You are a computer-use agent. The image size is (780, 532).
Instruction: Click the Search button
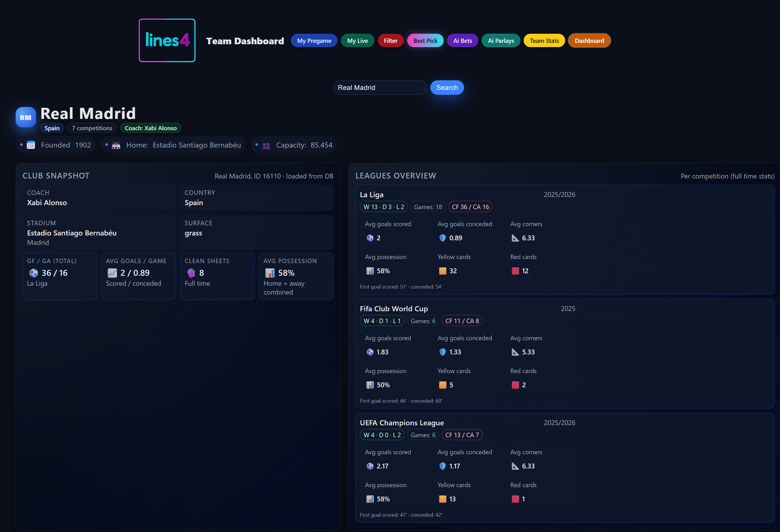447,88
